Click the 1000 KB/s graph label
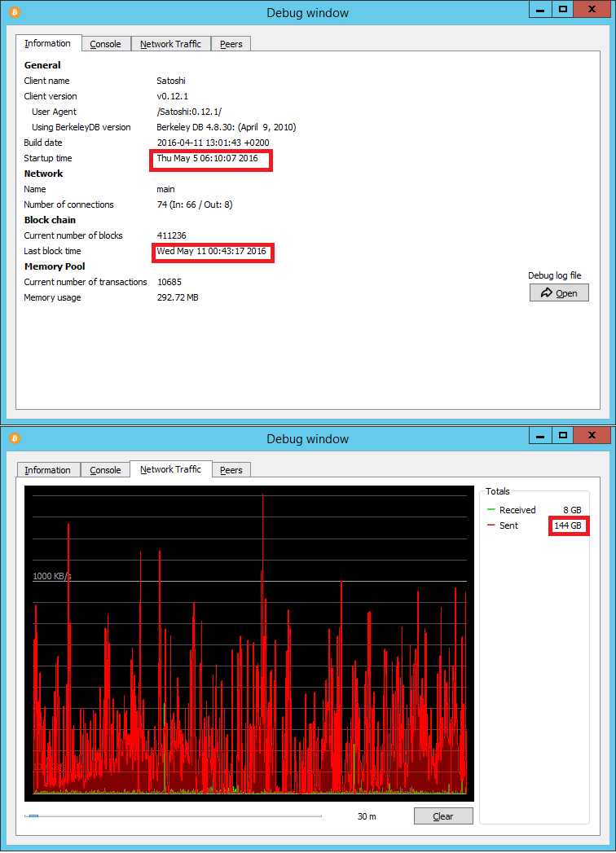The image size is (616, 853). 52,575
